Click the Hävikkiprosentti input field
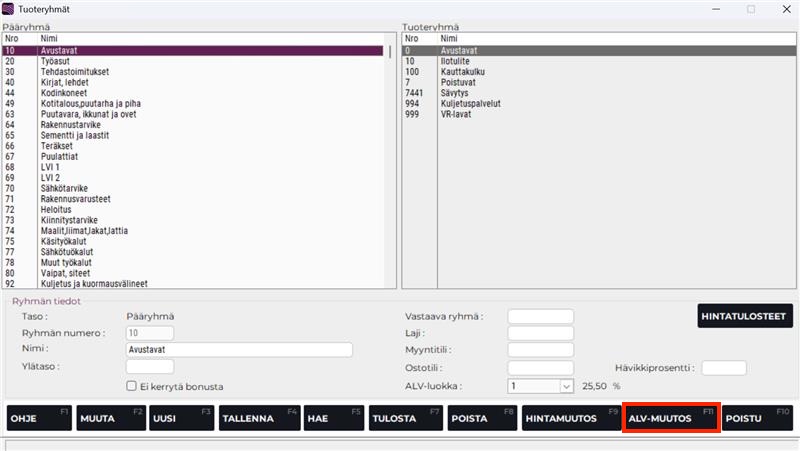Screen dimensions: 800x451 (723, 368)
